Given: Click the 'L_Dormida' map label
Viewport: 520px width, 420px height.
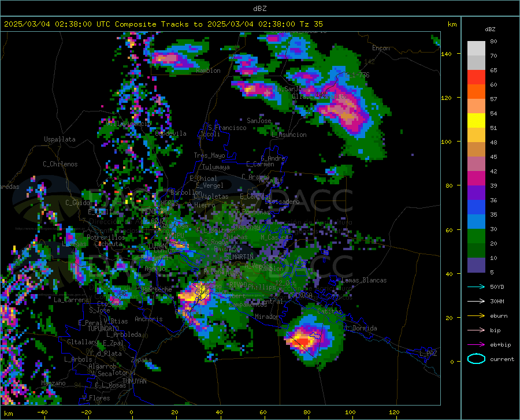Looking at the screenshot, I should (361, 328).
